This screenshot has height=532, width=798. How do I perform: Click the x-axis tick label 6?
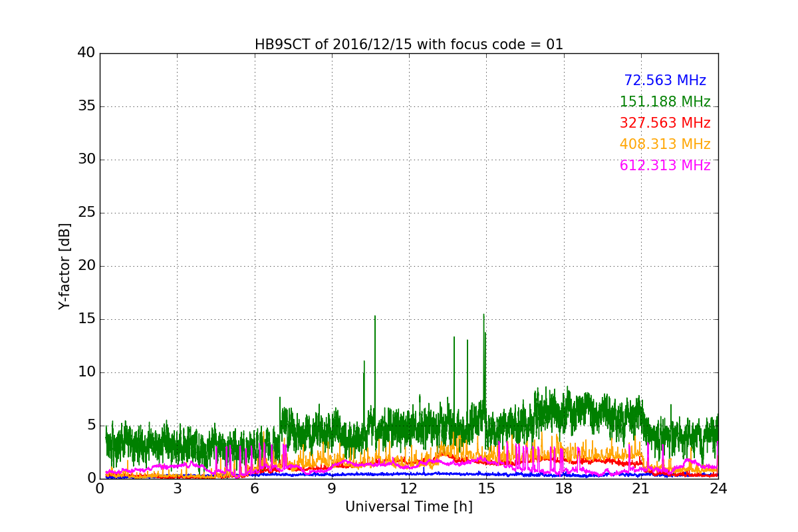tap(255, 488)
